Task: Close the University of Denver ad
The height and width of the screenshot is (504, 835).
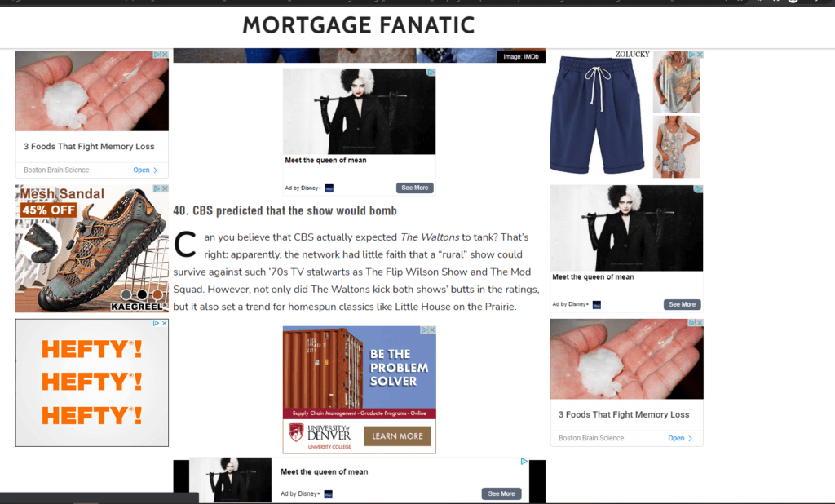Action: point(432,329)
